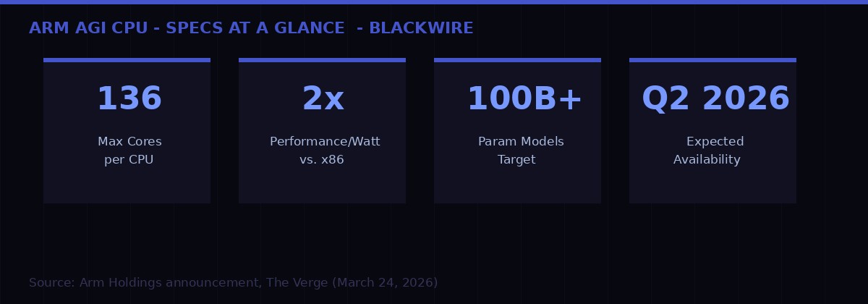Click the "Q2 2026" availability value
The image size is (868, 304).
pyautogui.click(x=715, y=99)
